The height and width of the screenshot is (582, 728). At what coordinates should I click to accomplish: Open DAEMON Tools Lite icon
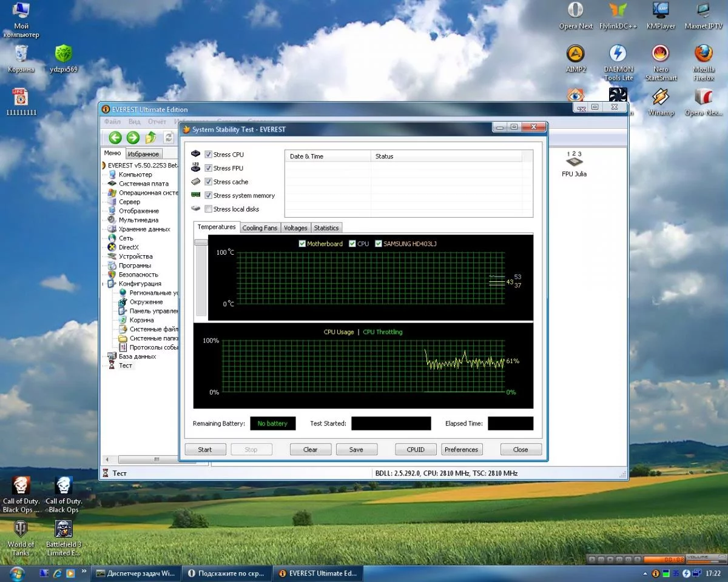point(618,62)
